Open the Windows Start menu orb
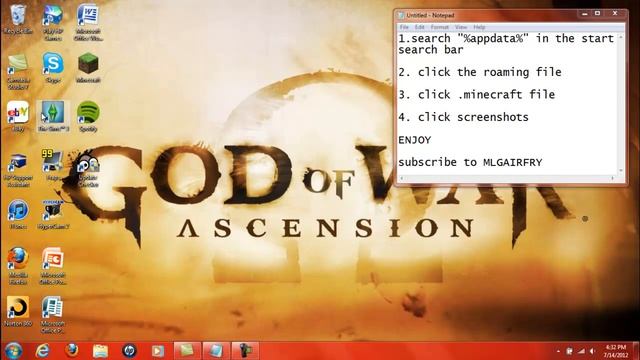640x360 pixels. pos(13,351)
